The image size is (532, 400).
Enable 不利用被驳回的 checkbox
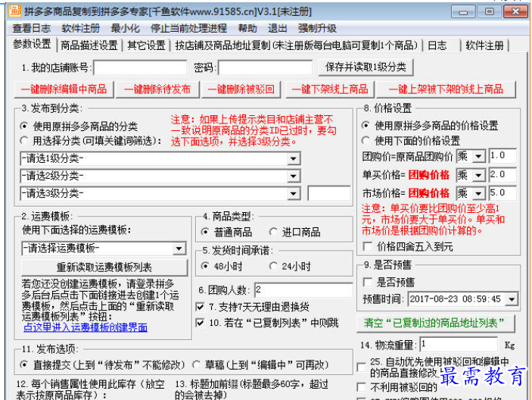362,387
